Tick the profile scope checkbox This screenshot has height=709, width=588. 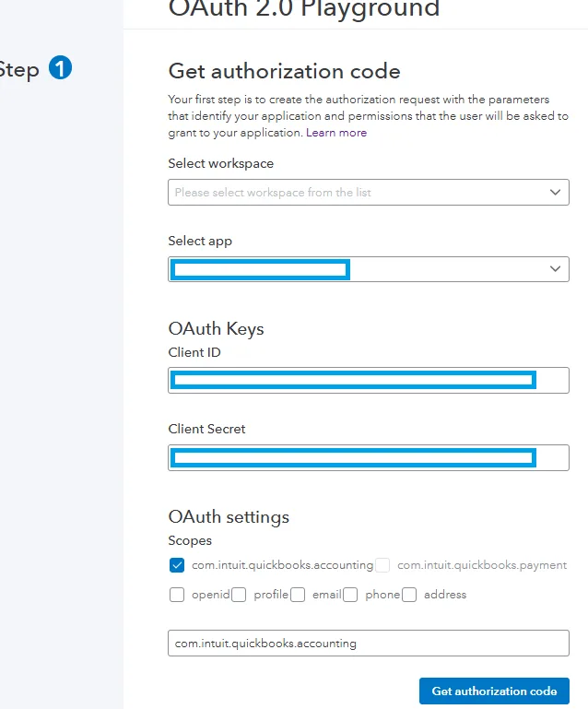click(x=239, y=595)
